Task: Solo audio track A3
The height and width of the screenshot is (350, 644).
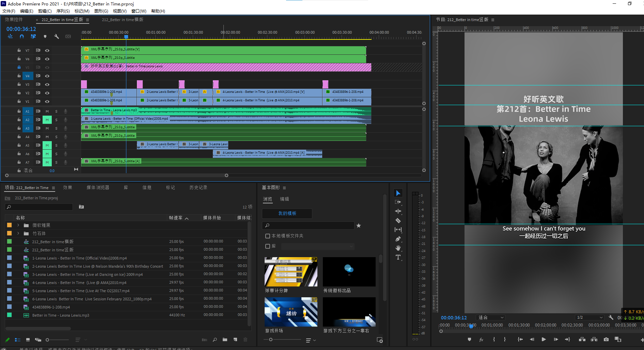Action: coord(56,128)
